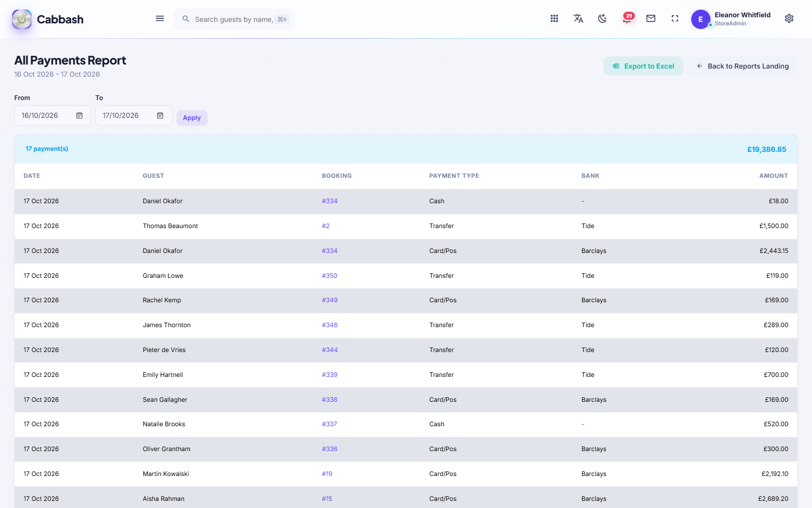Open booking #336 for Oliver Grantham

(x=329, y=449)
